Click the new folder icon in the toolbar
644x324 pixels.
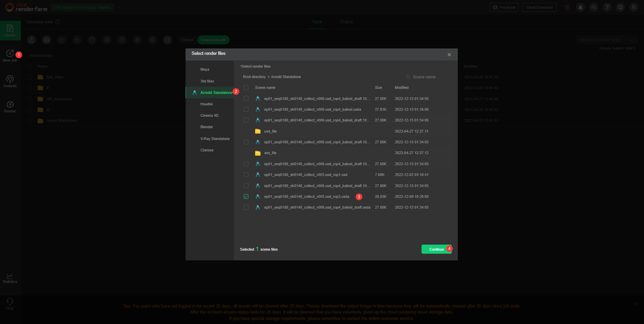47,40
